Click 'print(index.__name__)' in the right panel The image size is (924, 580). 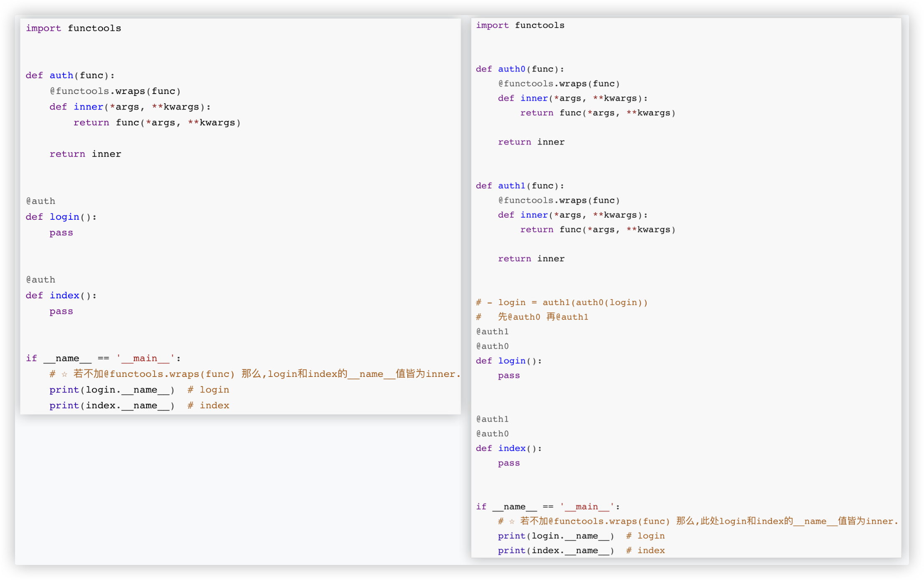point(556,550)
